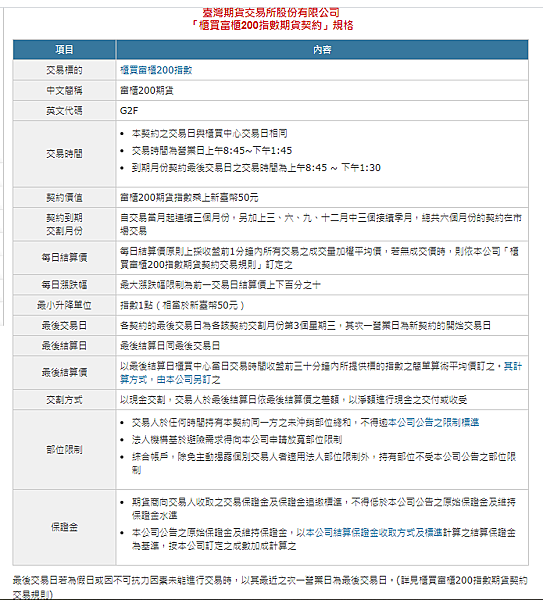Click the 以現金交割 description cell

322,400
